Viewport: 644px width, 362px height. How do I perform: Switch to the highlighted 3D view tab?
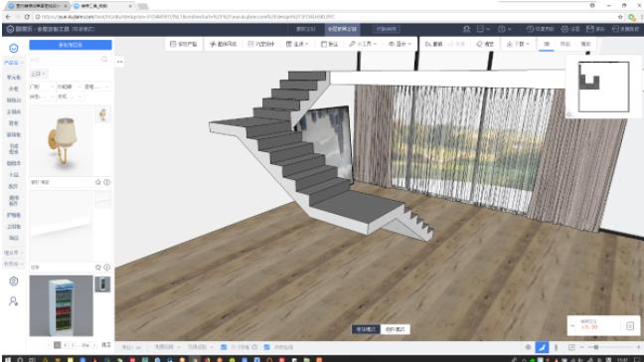[x=547, y=44]
